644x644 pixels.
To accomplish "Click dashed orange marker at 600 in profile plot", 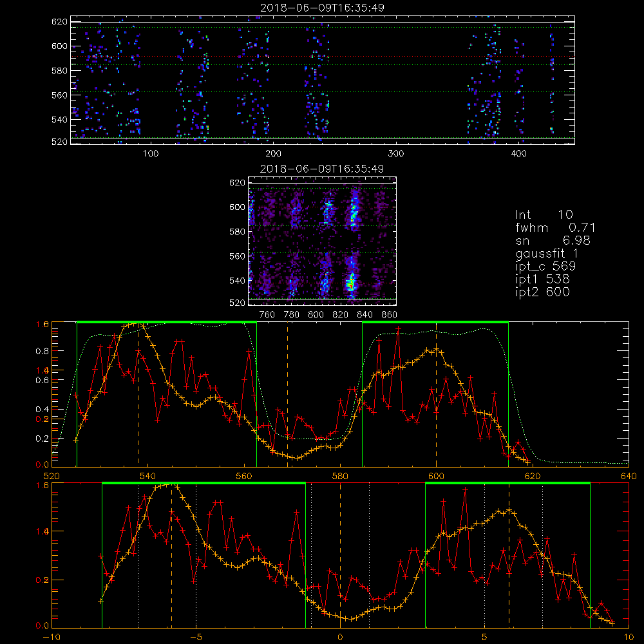I will (x=436, y=394).
